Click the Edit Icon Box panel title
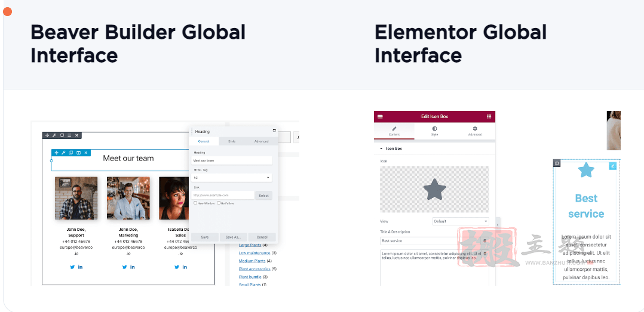Viewport: 644px width, 312px height. (x=434, y=116)
